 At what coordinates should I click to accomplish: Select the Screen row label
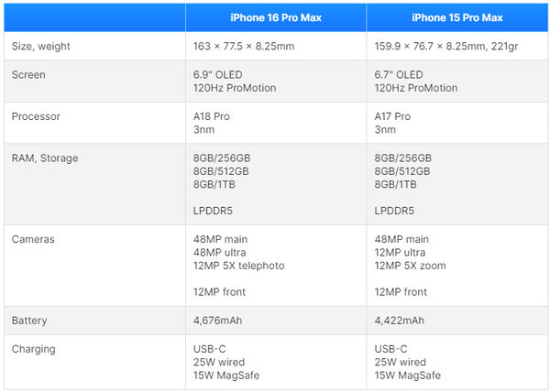click(28, 74)
